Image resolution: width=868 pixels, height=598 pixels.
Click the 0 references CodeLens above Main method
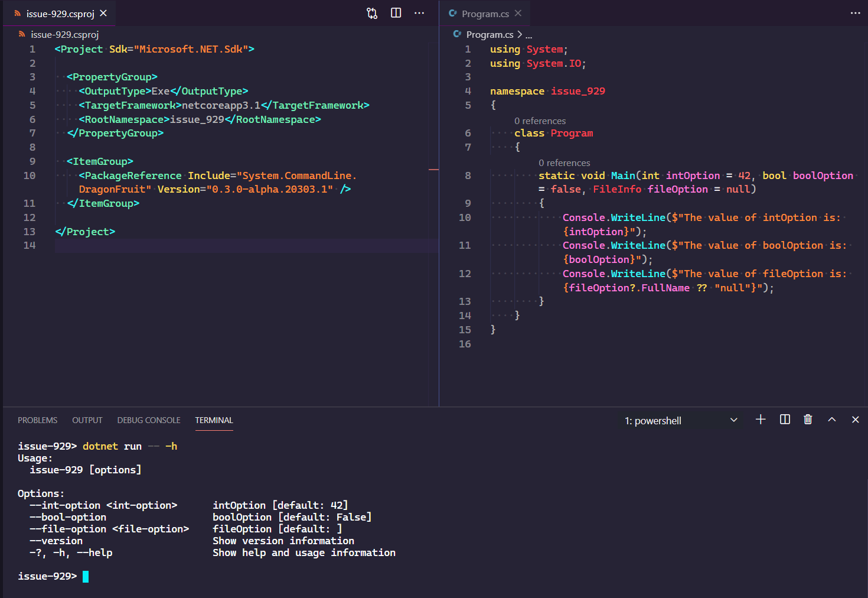pyautogui.click(x=564, y=162)
